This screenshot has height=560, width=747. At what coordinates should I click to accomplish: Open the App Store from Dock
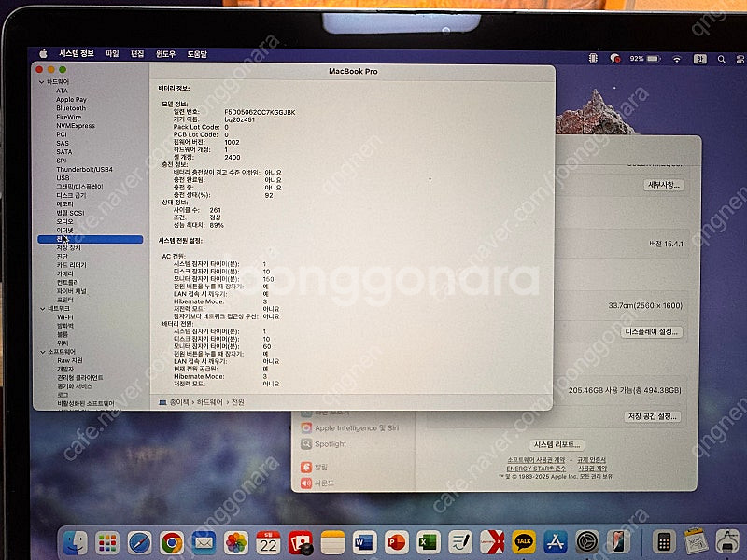click(x=555, y=541)
